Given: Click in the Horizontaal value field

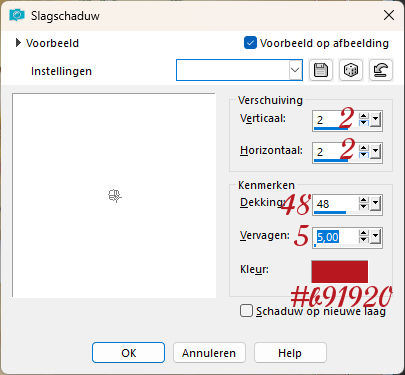Looking at the screenshot, I should 335,152.
